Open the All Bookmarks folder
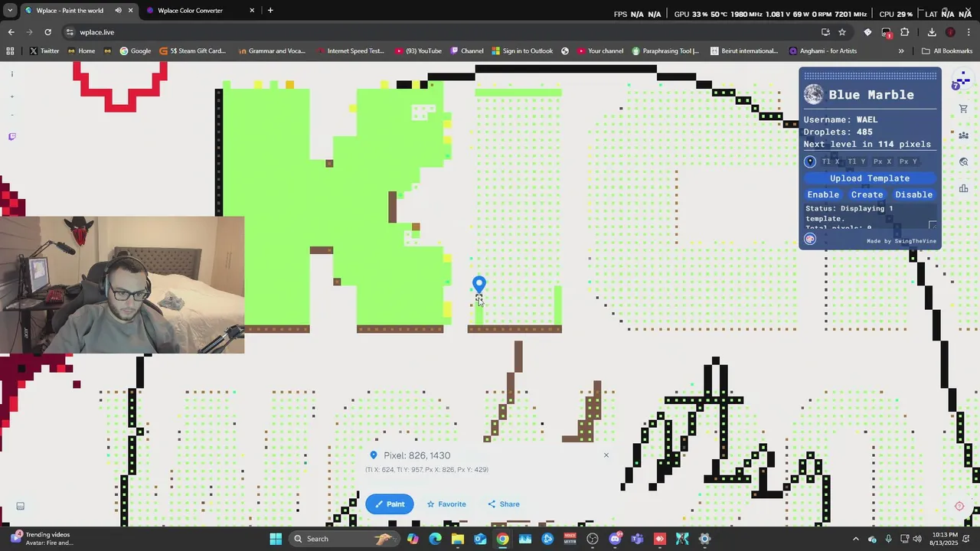Viewport: 980px width, 551px height. click(x=947, y=51)
